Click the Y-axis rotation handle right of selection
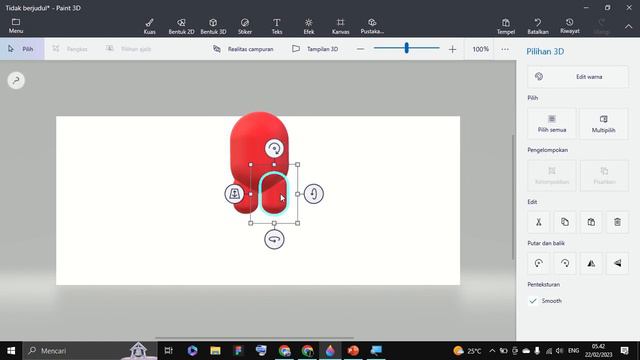 coord(313,193)
